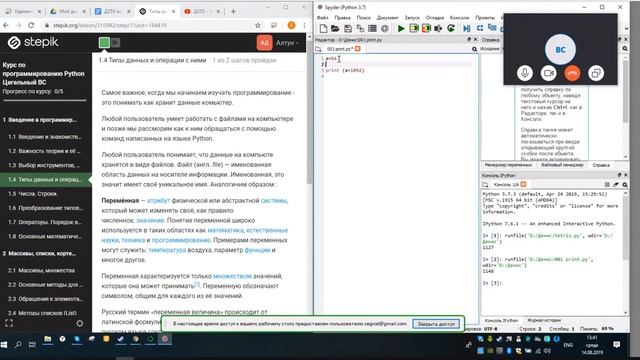Open the Файл menu in Spyder
The image size is (640, 360).
pyautogui.click(x=322, y=18)
